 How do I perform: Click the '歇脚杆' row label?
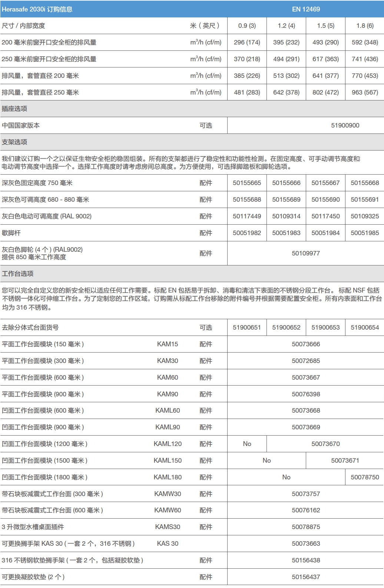point(11,233)
